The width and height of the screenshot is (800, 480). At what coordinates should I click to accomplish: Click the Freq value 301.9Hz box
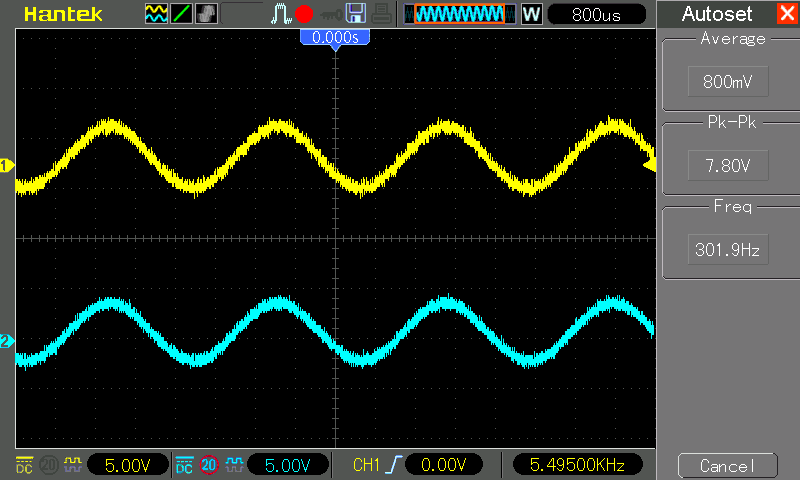(728, 249)
